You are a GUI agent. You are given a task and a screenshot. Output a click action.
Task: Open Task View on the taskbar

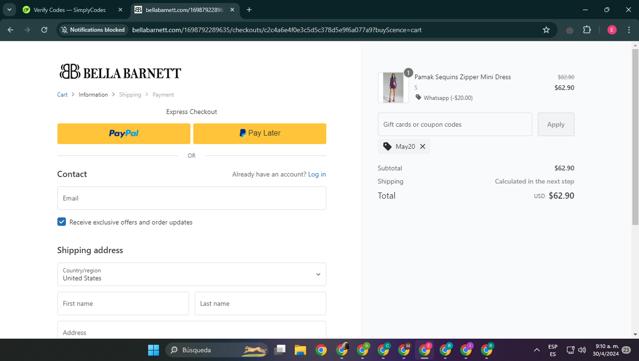(x=280, y=350)
